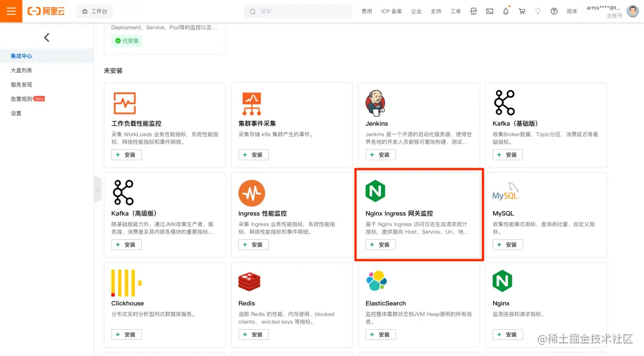Screen dimensions: 644x356
Task: Open the notifications bell
Action: click(x=506, y=11)
